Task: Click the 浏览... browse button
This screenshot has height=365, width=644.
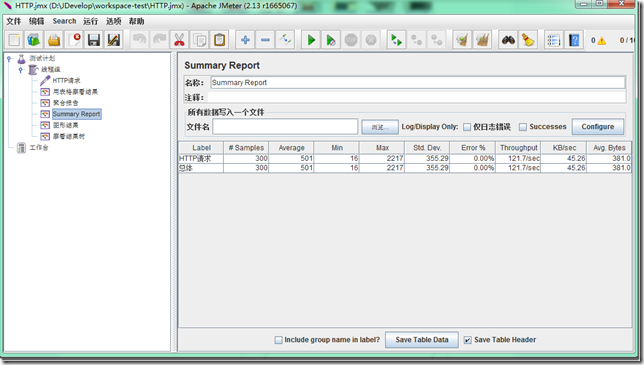Action: point(380,127)
